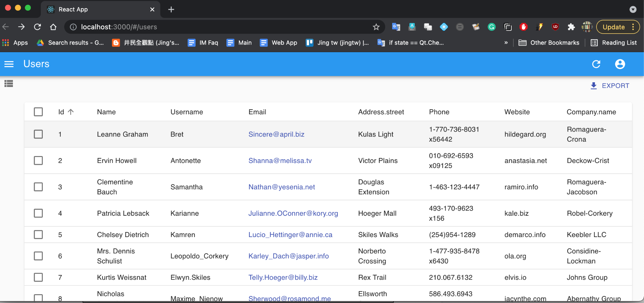Open the Other Bookmarks folder
Image resolution: width=644 pixels, height=303 pixels.
[x=549, y=43]
